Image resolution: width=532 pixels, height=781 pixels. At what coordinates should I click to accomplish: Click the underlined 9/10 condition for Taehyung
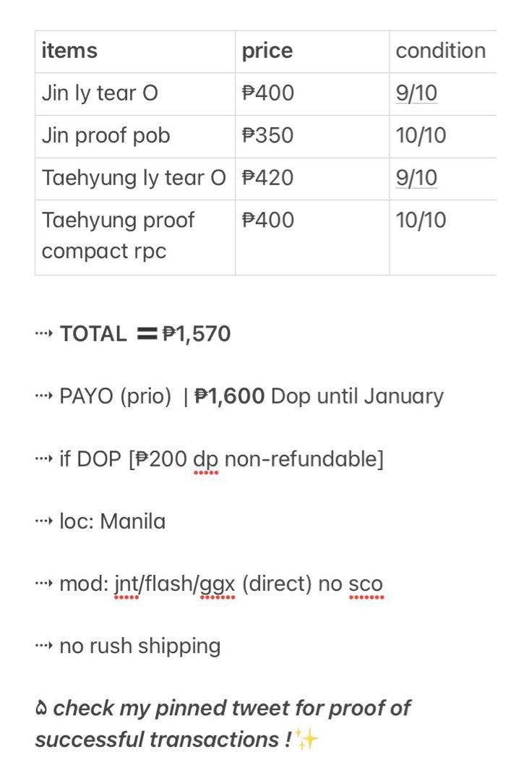[416, 178]
